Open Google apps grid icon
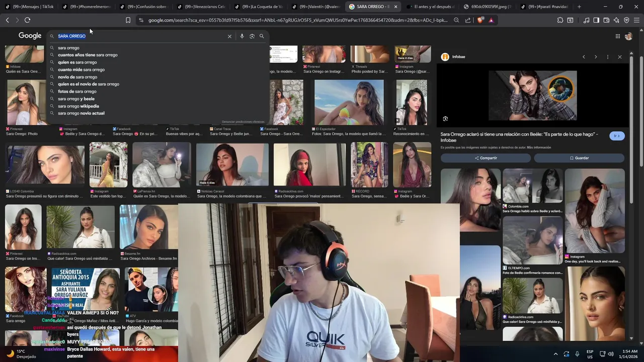The image size is (644, 362). [x=617, y=36]
